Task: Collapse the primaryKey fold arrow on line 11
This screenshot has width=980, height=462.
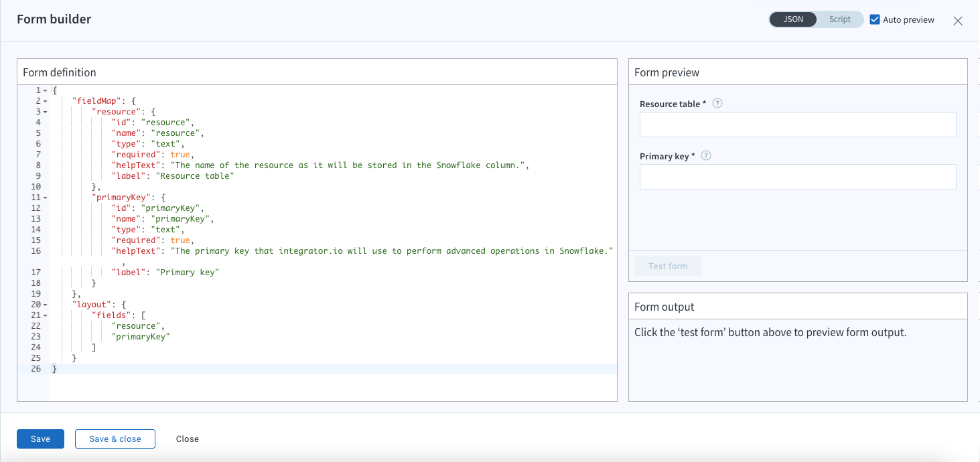Action: tap(45, 198)
